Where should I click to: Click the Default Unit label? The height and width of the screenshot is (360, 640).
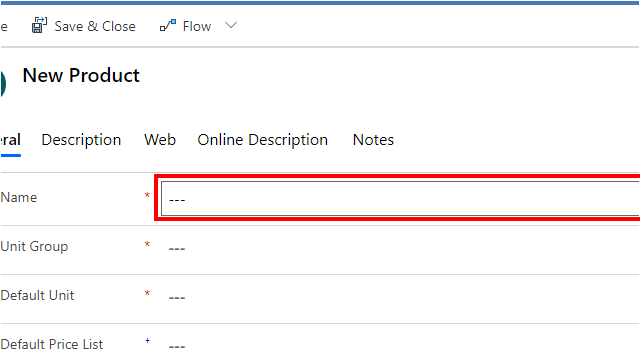(37, 296)
